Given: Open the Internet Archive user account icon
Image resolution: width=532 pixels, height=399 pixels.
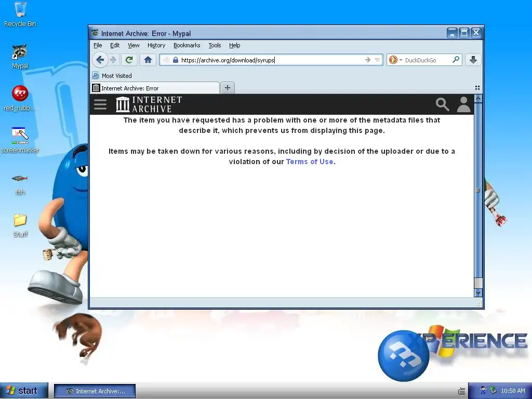Looking at the screenshot, I should point(463,104).
